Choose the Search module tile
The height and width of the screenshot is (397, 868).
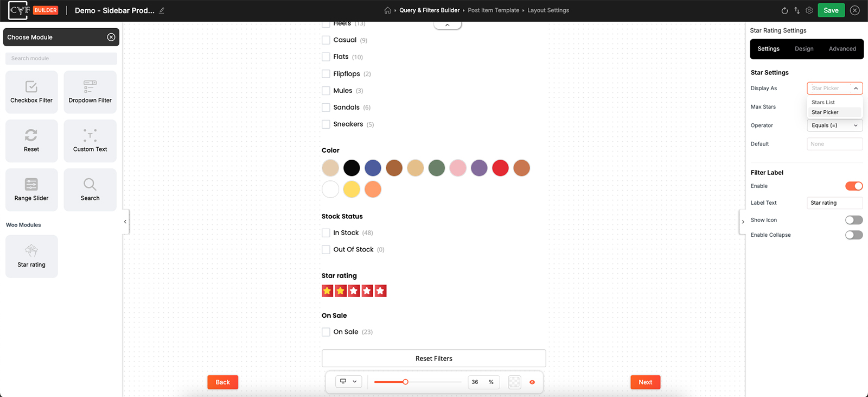tap(90, 190)
